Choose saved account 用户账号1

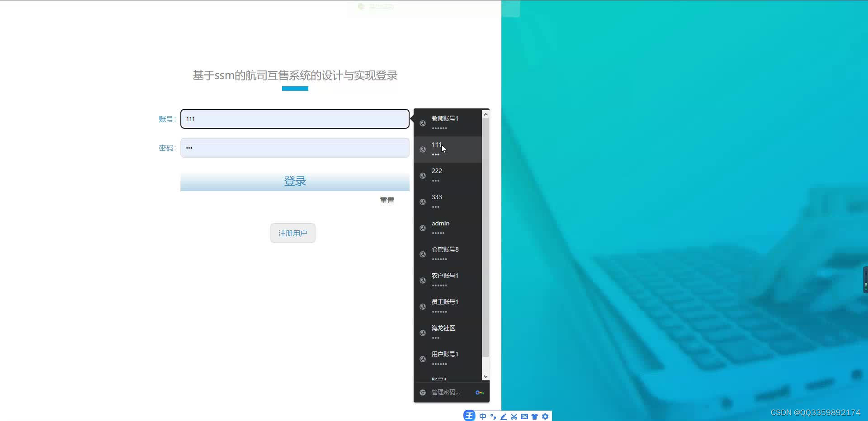[x=448, y=359]
